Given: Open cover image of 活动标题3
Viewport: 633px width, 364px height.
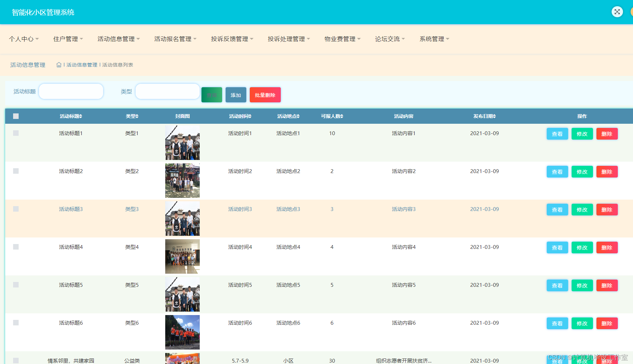Looking at the screenshot, I should [x=182, y=219].
